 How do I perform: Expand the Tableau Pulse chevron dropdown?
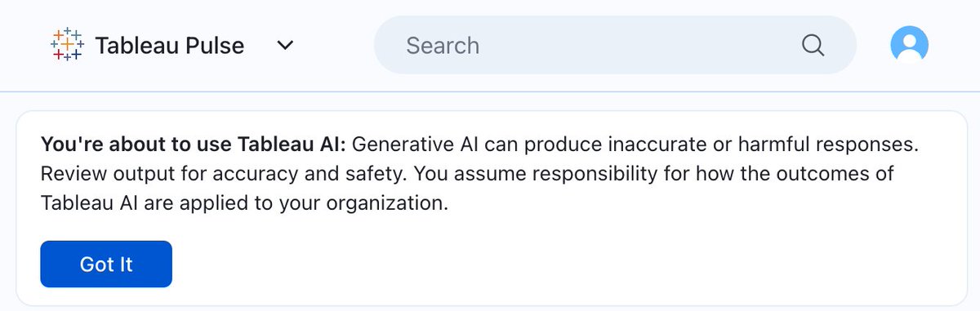pyautogui.click(x=285, y=46)
